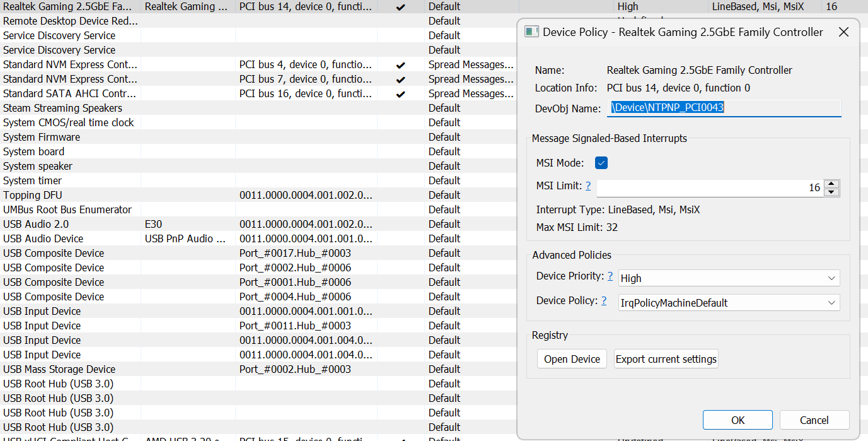The image size is (868, 441).
Task: Click the checkmark in the PCI bus 7 row
Action: tap(401, 79)
